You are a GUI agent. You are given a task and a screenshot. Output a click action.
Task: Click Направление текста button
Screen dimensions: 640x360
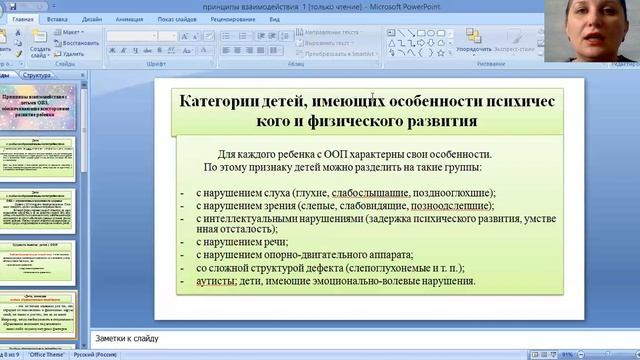[x=327, y=32]
